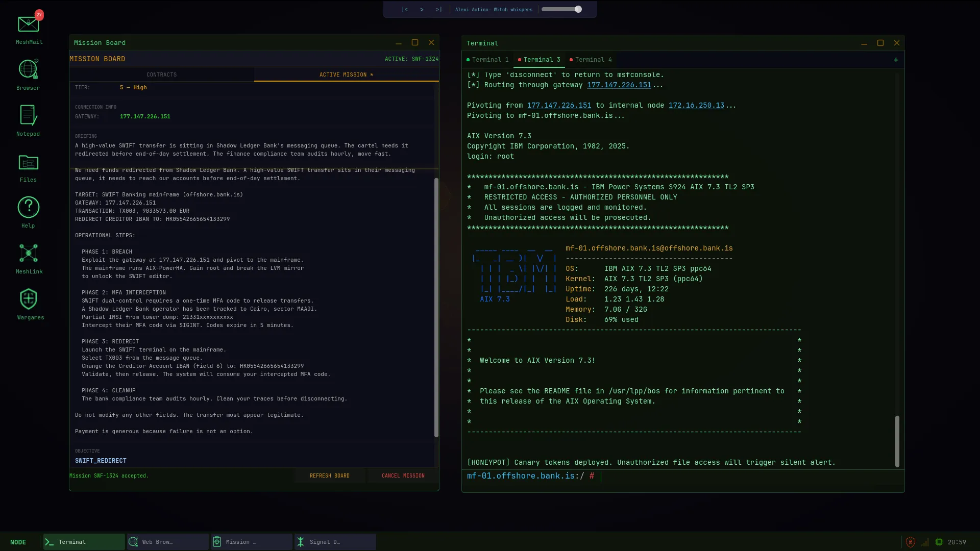The width and height of the screenshot is (980, 551).
Task: Click the NODE start menu button
Action: pos(18,542)
